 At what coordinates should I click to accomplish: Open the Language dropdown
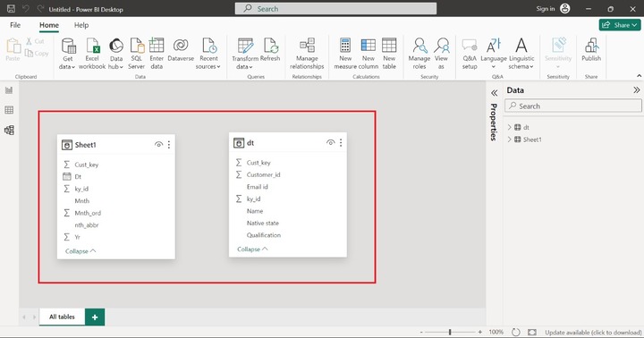tap(494, 54)
